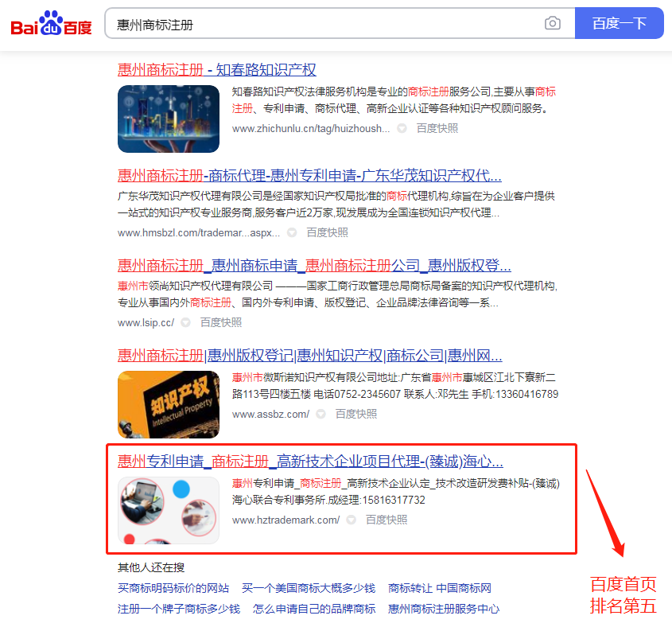Select related search 买商标明码标价的网站

(173, 588)
